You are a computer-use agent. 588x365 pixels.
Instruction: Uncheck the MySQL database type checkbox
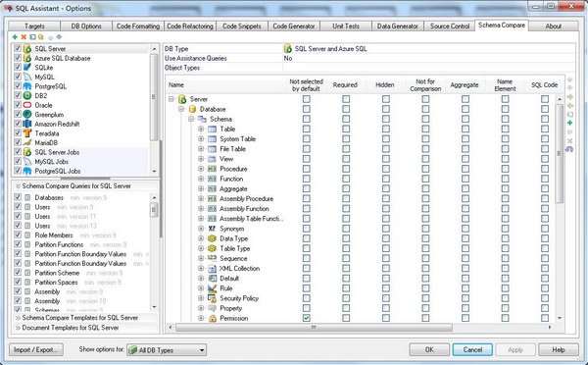point(18,77)
